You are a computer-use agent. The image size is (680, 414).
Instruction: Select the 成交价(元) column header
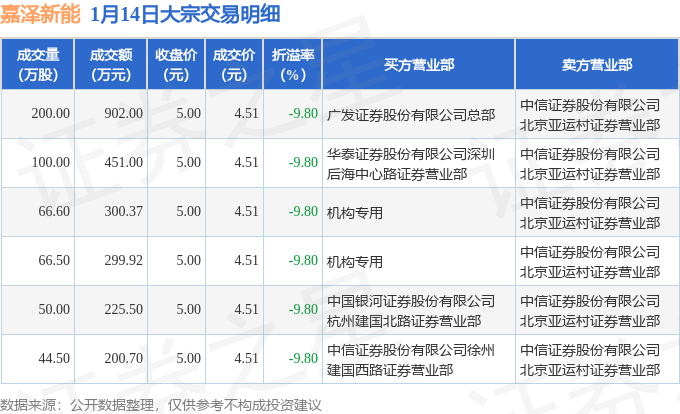point(234,65)
